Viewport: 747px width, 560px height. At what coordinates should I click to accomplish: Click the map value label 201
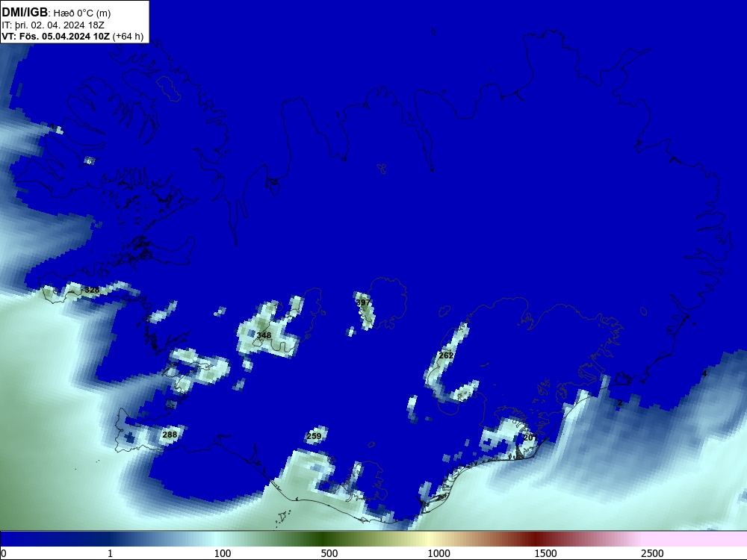coord(530,437)
